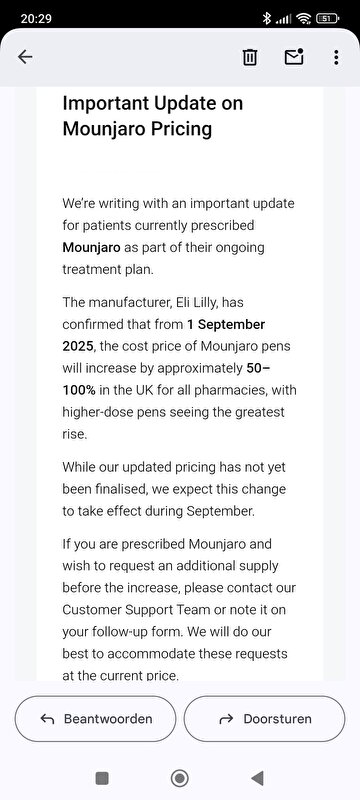Tap the battery level indicator
This screenshot has width=360, height=800.
click(327, 19)
